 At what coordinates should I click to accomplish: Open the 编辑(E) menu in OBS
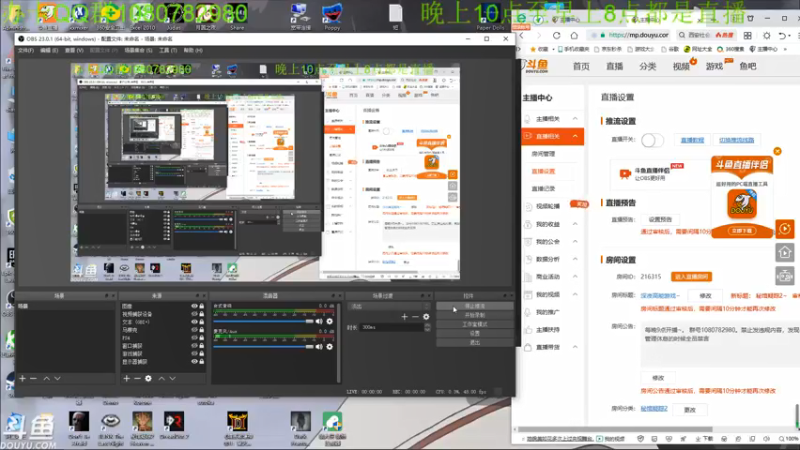[49, 51]
